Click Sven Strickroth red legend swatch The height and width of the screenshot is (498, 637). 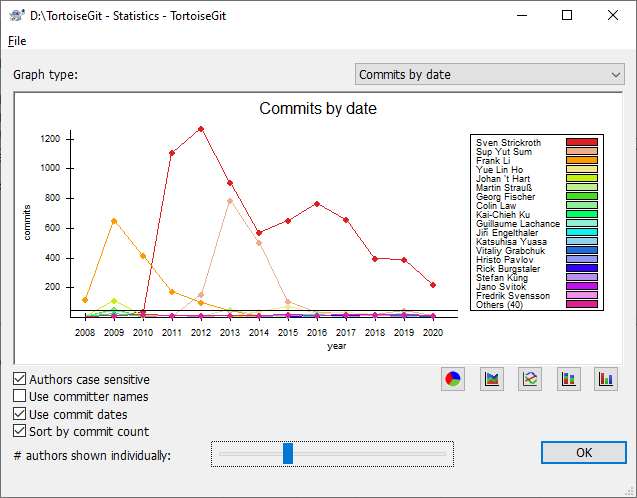pyautogui.click(x=582, y=142)
